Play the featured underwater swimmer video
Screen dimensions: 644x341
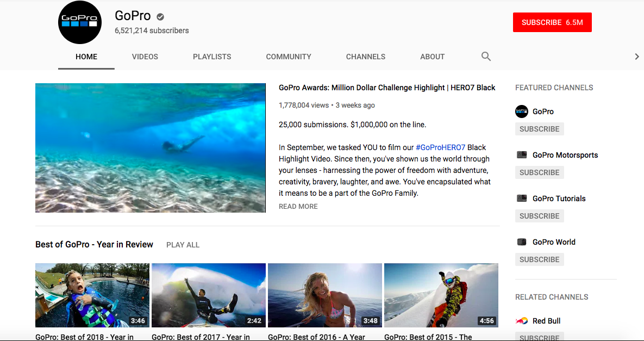pyautogui.click(x=151, y=148)
